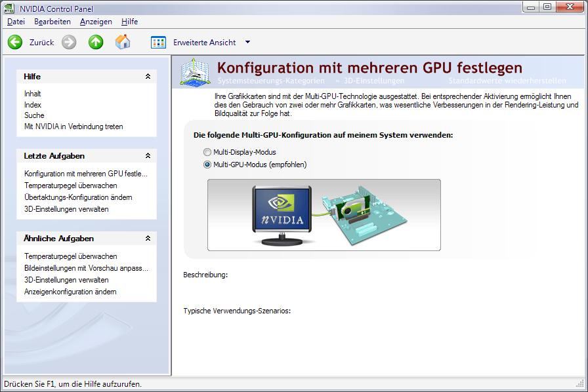Open the Index help link
The image size is (588, 392).
[33, 105]
